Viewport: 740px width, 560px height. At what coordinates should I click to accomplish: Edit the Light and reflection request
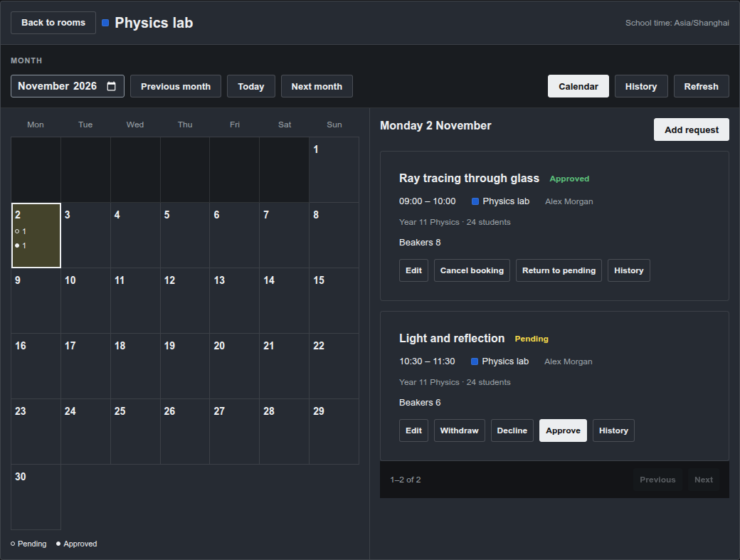413,430
